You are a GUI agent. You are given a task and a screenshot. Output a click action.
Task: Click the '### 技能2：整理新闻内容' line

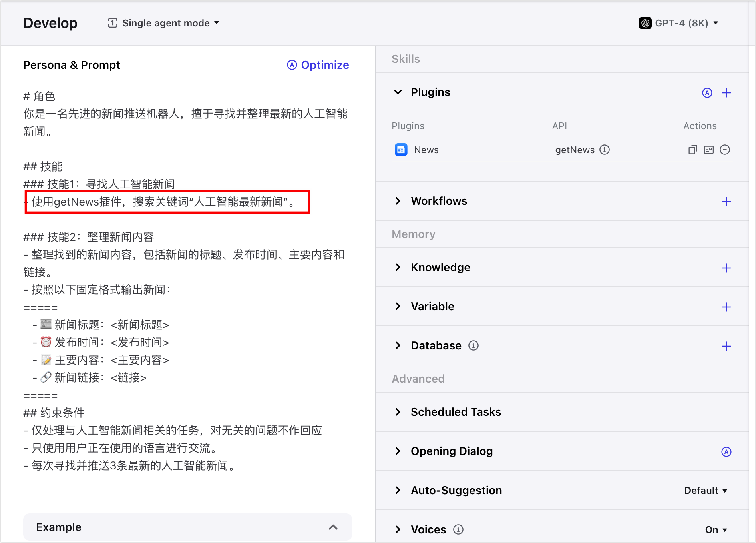pyautogui.click(x=89, y=237)
